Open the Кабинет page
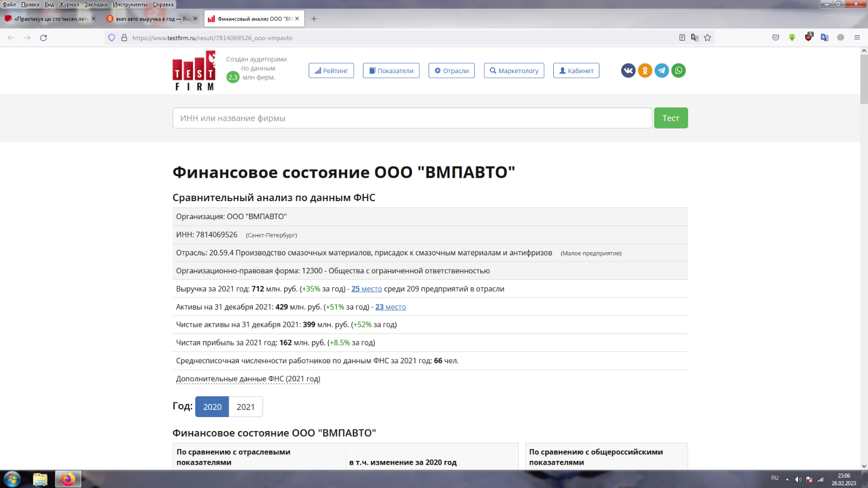The image size is (868, 488). pyautogui.click(x=576, y=70)
